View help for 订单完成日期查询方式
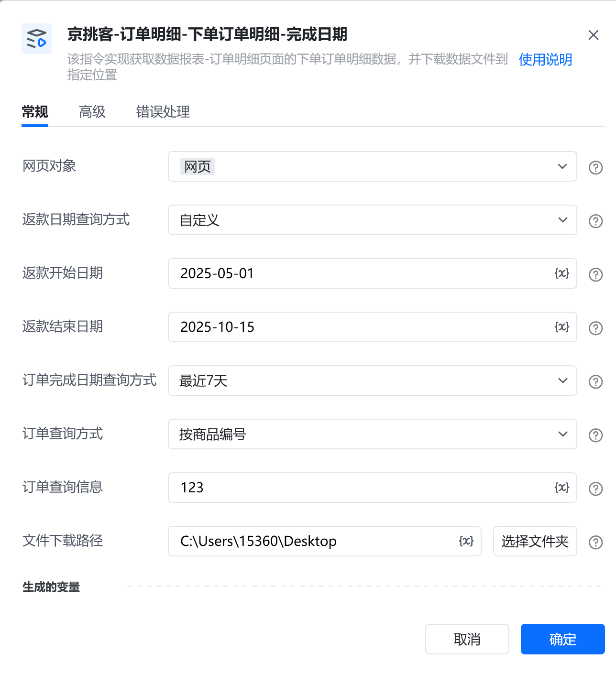The image size is (616, 674). 595,381
